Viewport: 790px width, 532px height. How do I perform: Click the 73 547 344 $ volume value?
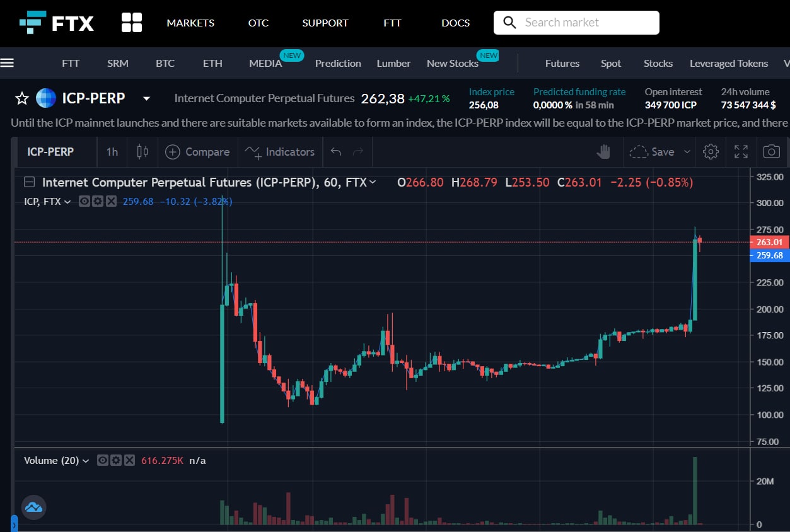[x=748, y=105]
